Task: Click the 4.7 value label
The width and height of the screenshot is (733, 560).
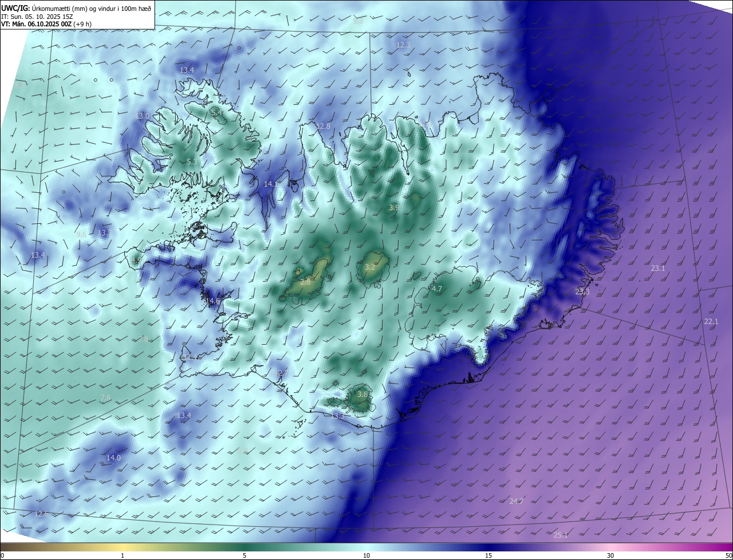Action: [x=437, y=289]
